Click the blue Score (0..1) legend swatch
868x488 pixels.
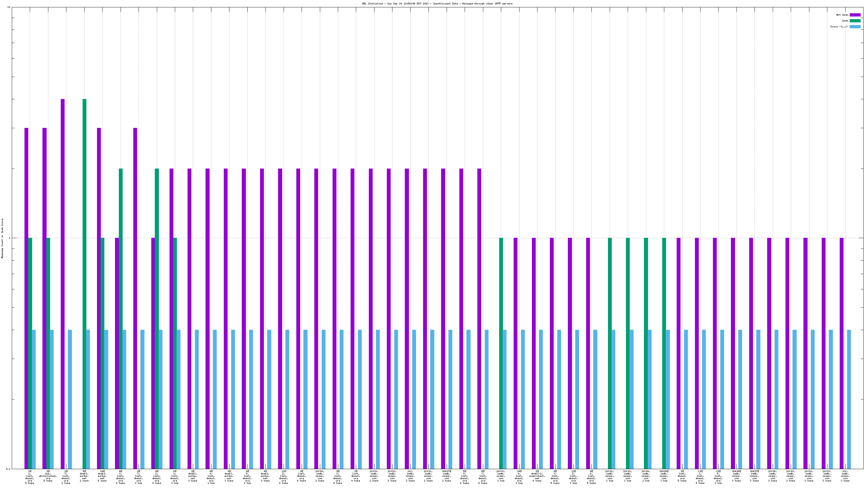(x=855, y=27)
